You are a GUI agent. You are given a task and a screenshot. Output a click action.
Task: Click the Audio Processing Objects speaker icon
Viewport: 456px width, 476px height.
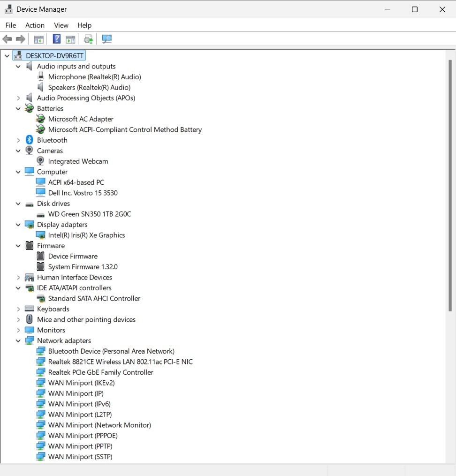click(x=29, y=98)
